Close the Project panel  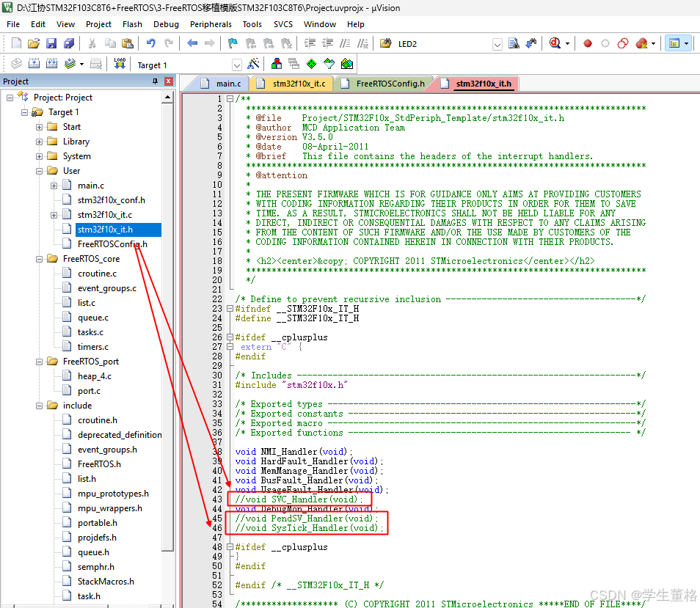168,81
